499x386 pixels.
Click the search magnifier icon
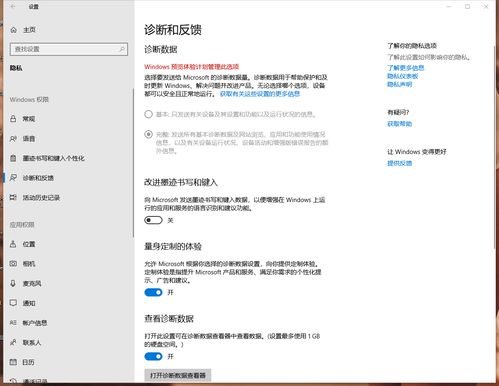pyautogui.click(x=122, y=49)
